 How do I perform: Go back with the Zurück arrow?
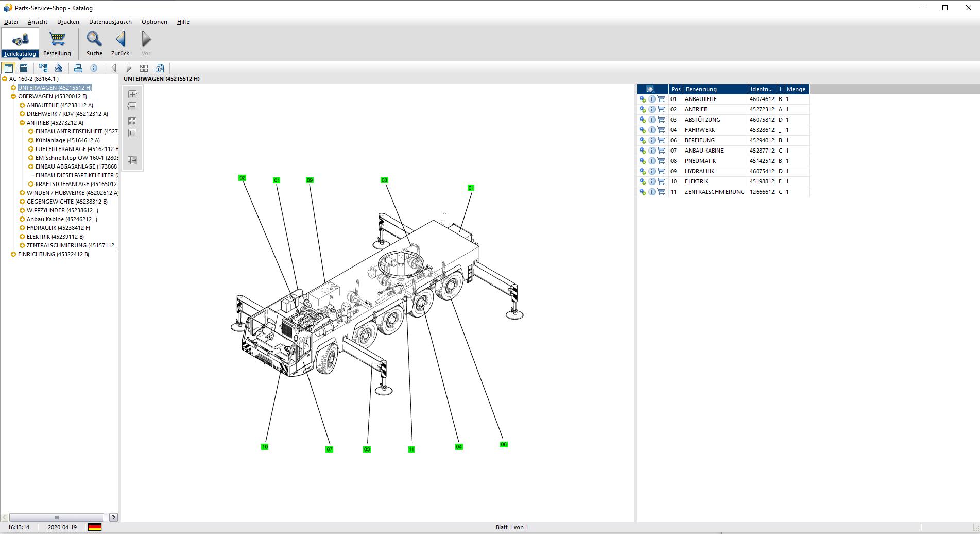pyautogui.click(x=121, y=43)
